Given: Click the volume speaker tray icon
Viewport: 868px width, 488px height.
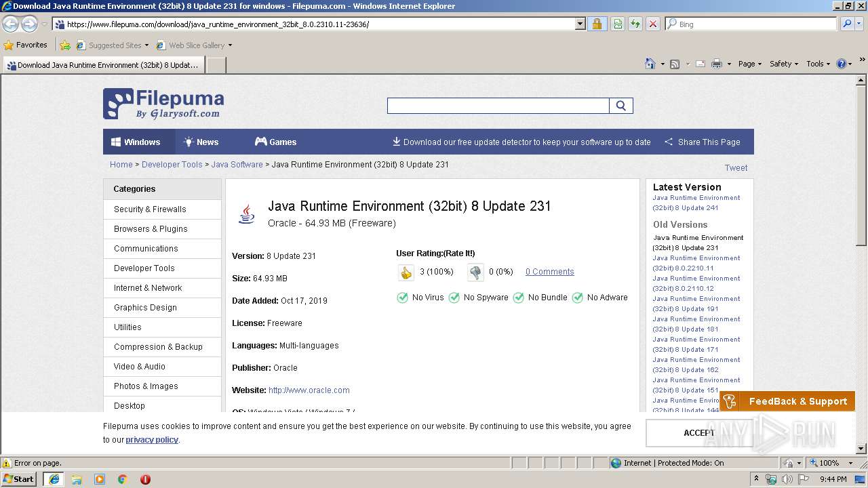Looking at the screenshot, I should tap(787, 479).
